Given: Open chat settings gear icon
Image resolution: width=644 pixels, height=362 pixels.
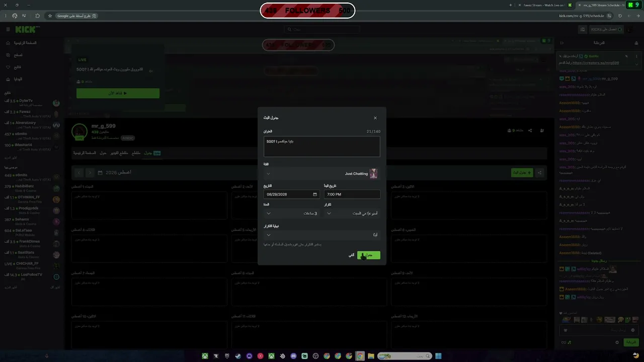Looking at the screenshot, I should click(x=617, y=342).
